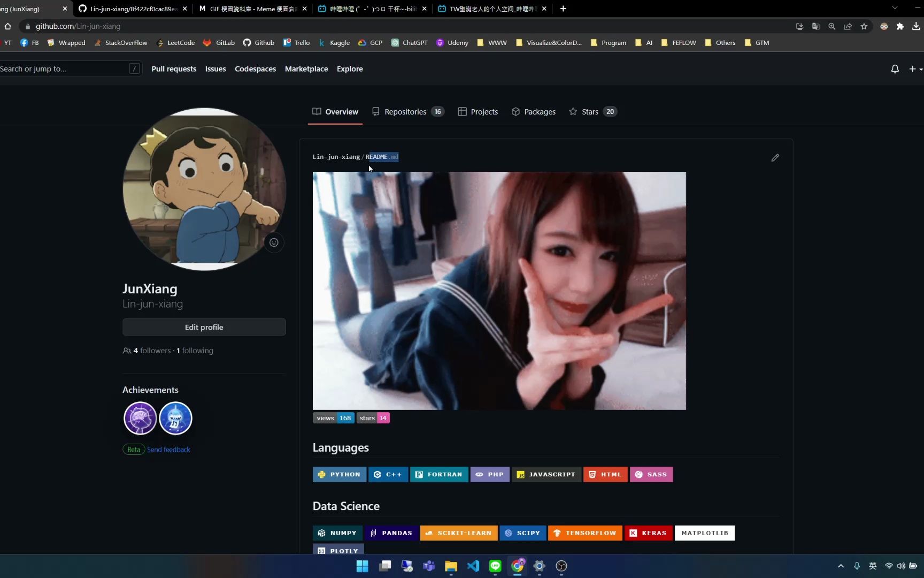
Task: Click the Edit profile button
Action: pyautogui.click(x=204, y=327)
